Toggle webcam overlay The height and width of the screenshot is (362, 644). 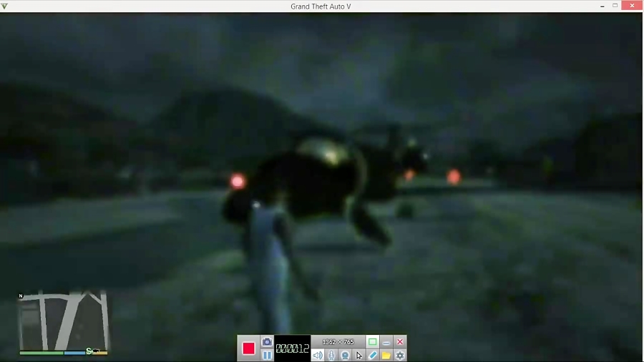pyautogui.click(x=345, y=356)
